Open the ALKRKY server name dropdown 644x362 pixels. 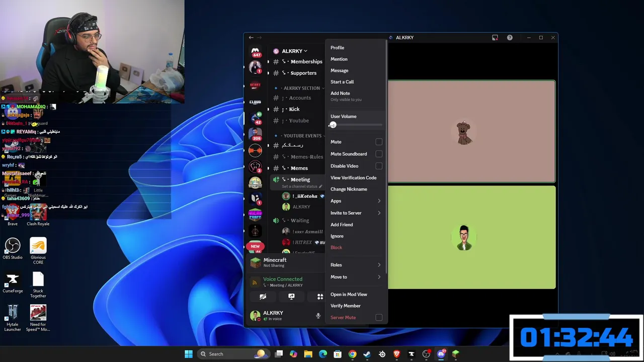click(294, 51)
